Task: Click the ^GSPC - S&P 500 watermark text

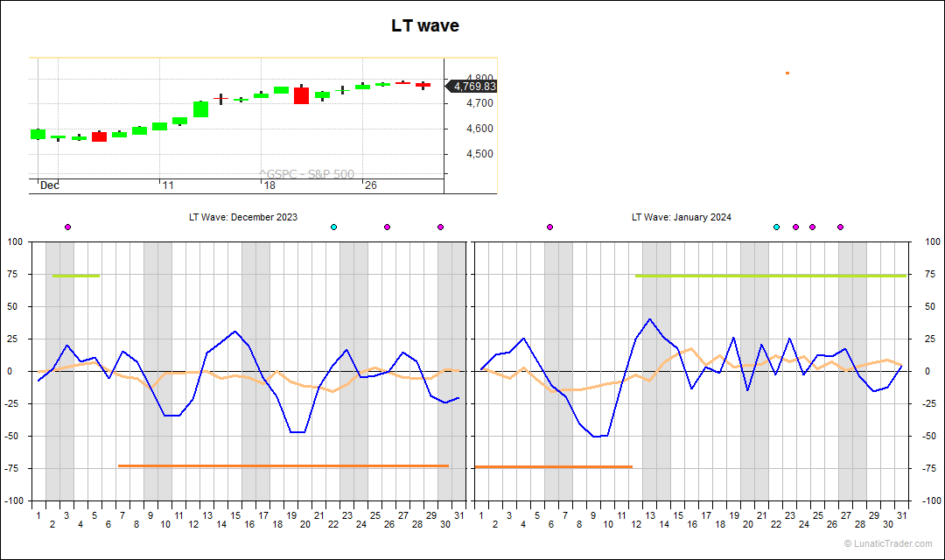Action: 308,174
